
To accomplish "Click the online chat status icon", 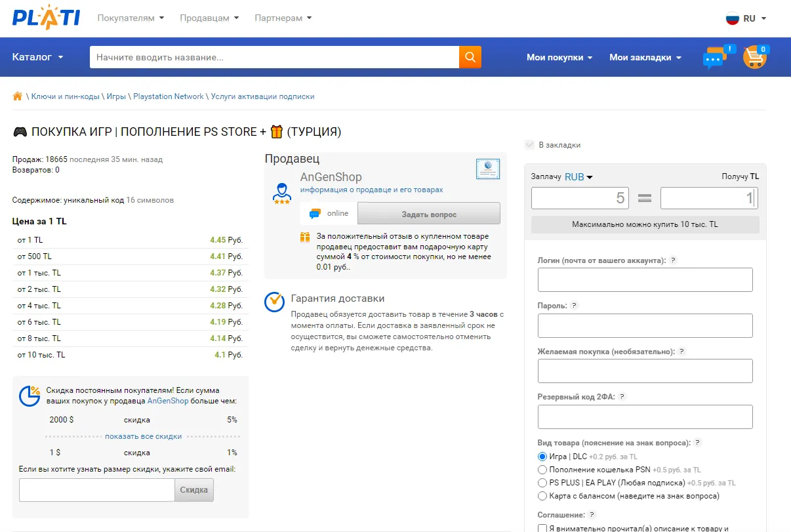I will [315, 213].
